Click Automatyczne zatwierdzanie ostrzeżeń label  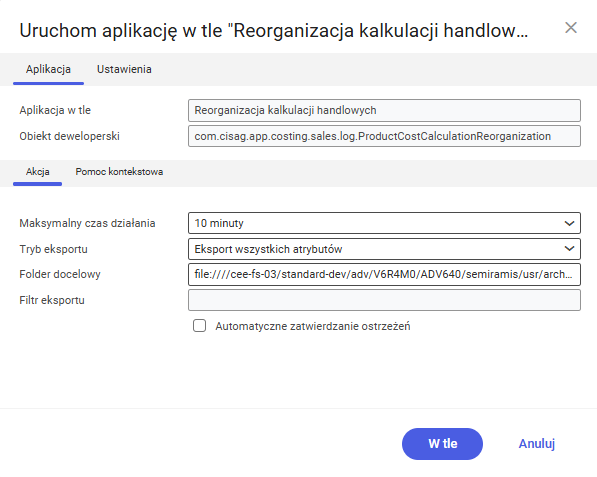pos(313,326)
